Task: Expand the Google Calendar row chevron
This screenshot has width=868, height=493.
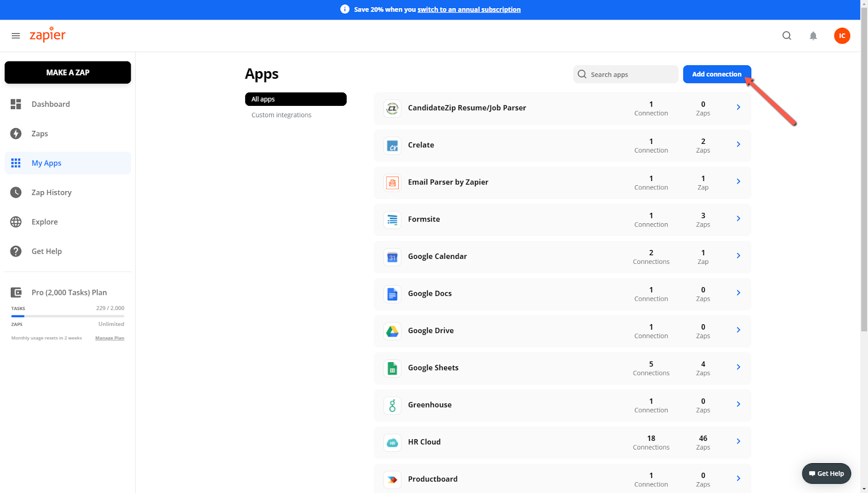Action: (738, 256)
